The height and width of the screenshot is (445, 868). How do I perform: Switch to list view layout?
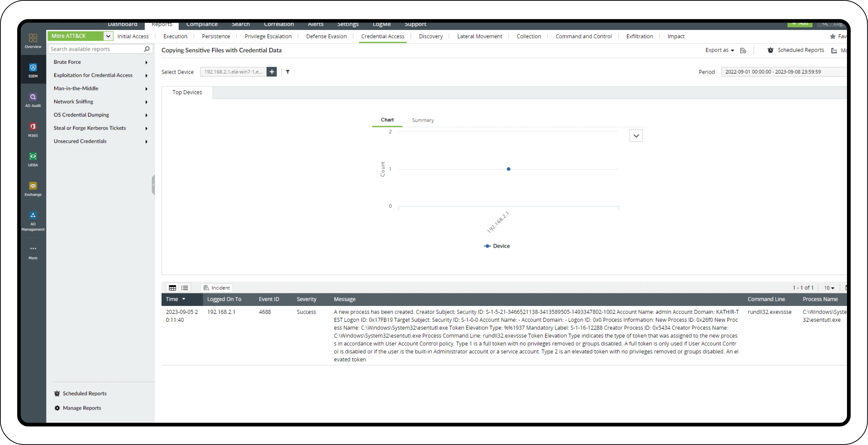click(x=185, y=288)
